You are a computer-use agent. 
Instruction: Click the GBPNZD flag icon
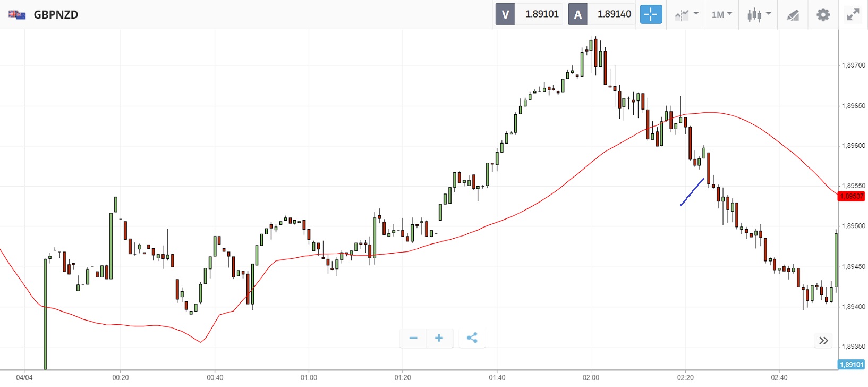point(17,15)
